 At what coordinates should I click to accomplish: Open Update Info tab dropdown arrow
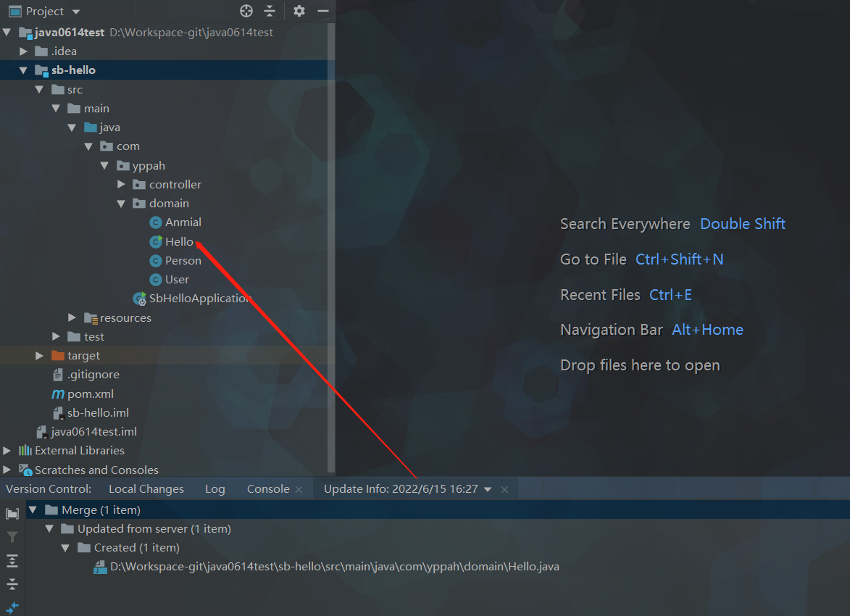click(488, 490)
